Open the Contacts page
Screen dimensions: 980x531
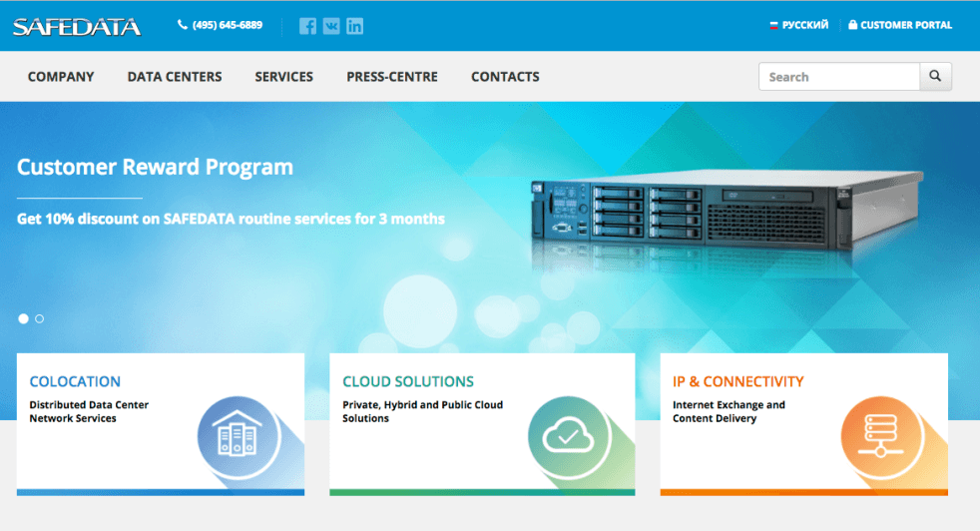click(505, 77)
